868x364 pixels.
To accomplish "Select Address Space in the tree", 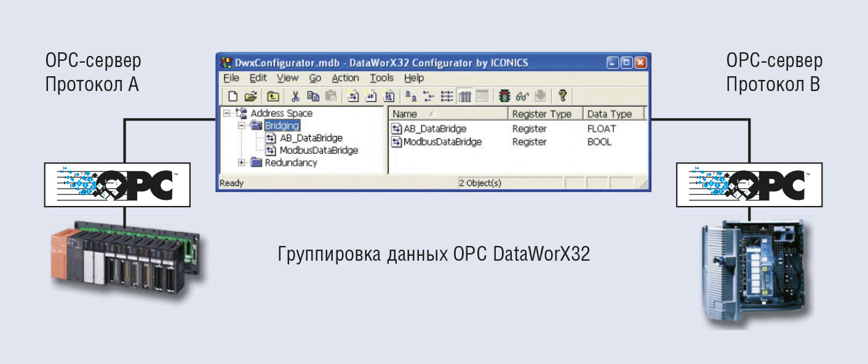I will (281, 113).
